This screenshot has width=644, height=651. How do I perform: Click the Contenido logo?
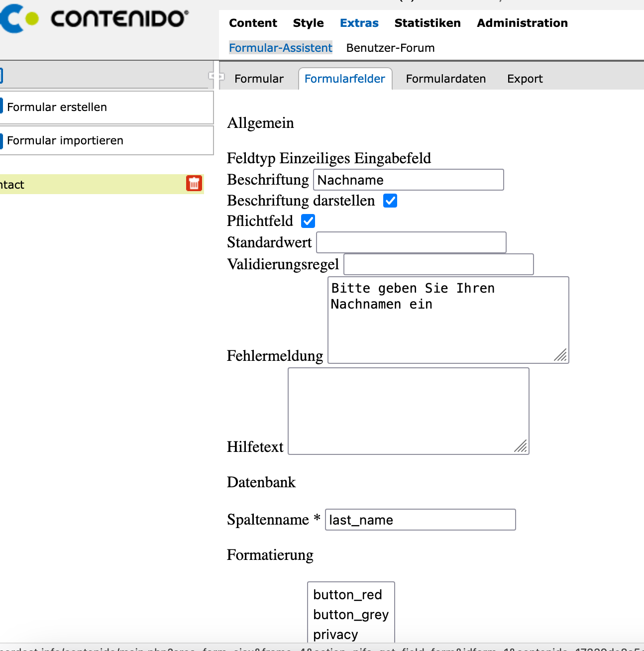click(95, 19)
